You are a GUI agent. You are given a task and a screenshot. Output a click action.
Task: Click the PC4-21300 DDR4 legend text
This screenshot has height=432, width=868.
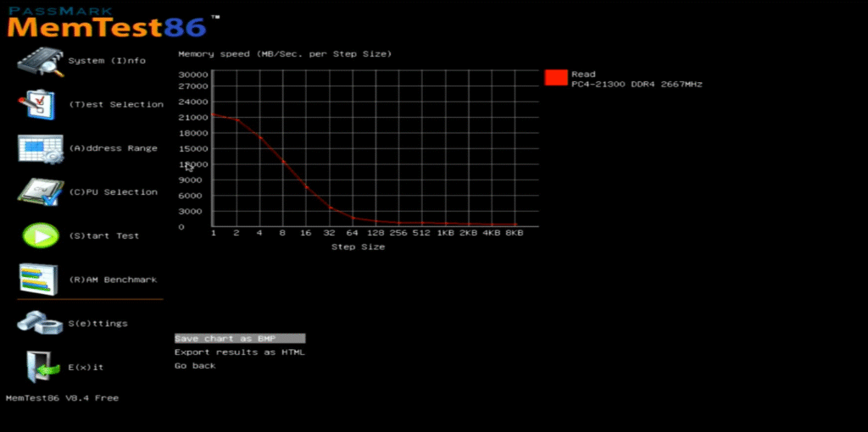pos(637,85)
